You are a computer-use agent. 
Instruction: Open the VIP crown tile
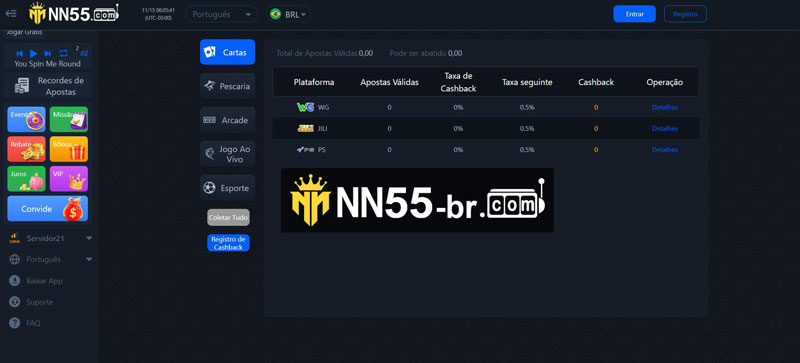click(69, 179)
